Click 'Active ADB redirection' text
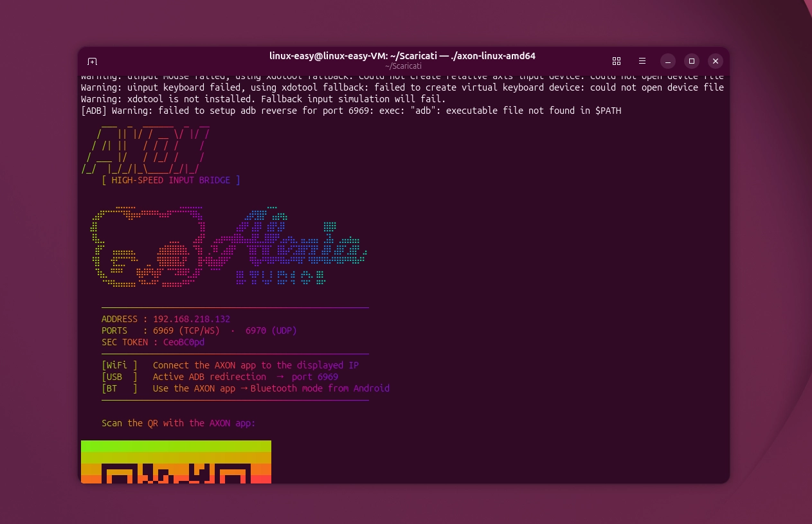This screenshot has height=524, width=812. click(x=210, y=377)
